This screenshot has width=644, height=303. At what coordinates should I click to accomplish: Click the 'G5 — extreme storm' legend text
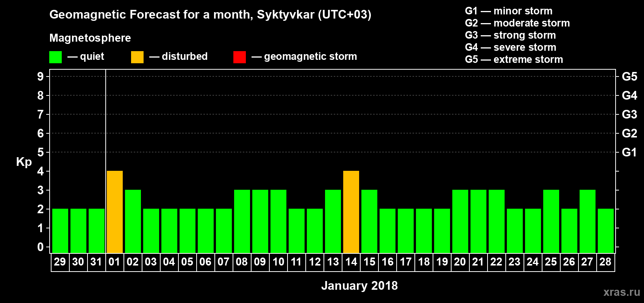(514, 59)
